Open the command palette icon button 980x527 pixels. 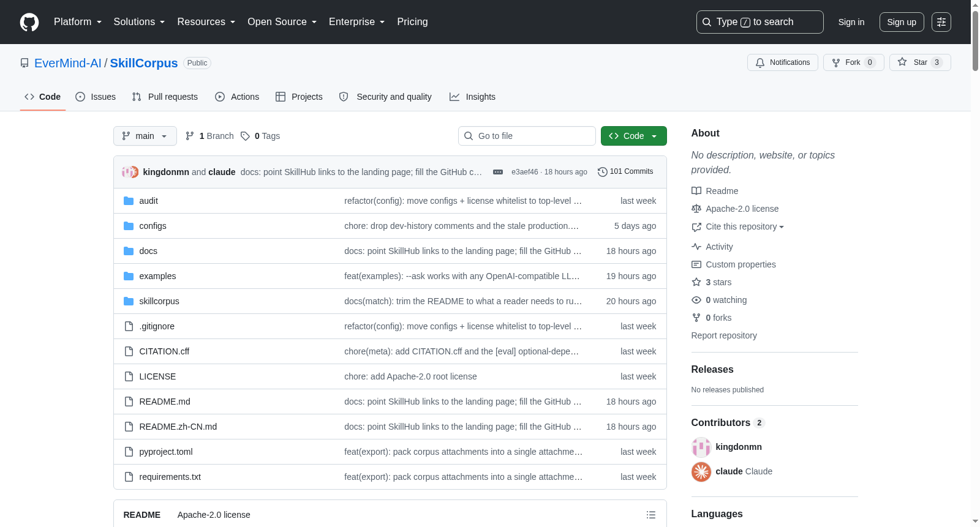(x=941, y=22)
